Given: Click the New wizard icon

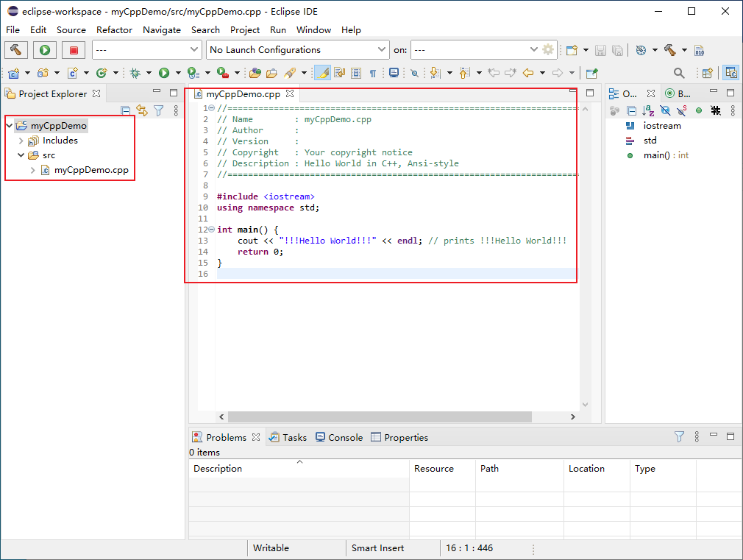Looking at the screenshot, I should click(x=572, y=50).
